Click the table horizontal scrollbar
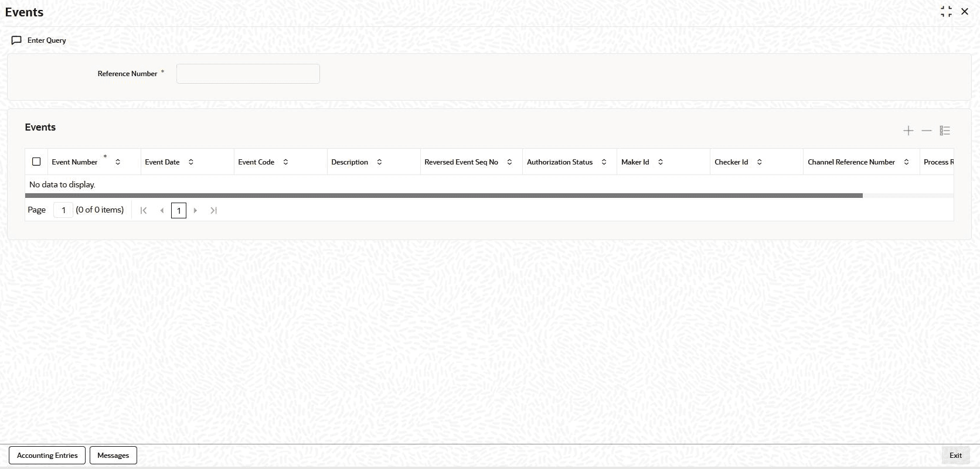 coord(444,196)
